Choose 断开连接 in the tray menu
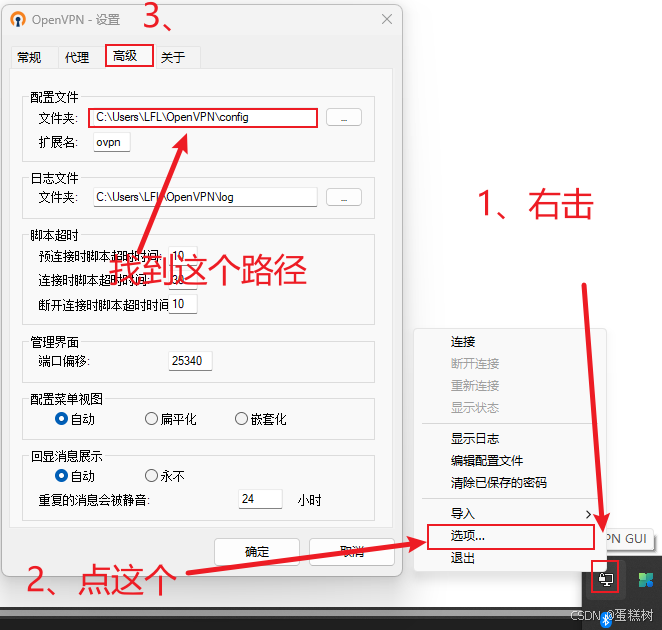662x630 pixels. pos(510,364)
